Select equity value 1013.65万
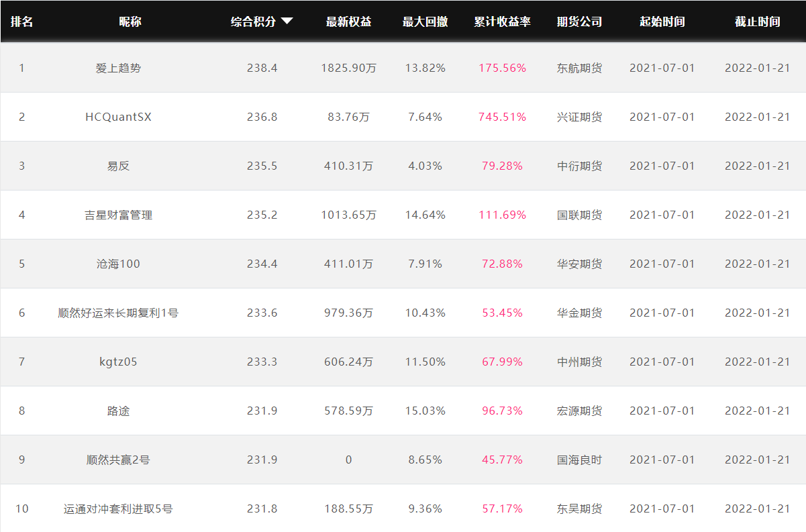The width and height of the screenshot is (806, 532). 348,215
